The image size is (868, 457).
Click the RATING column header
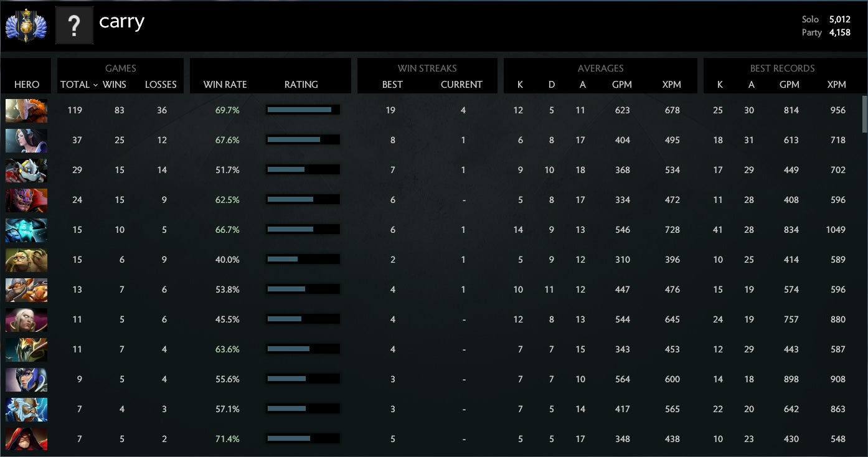pyautogui.click(x=301, y=85)
